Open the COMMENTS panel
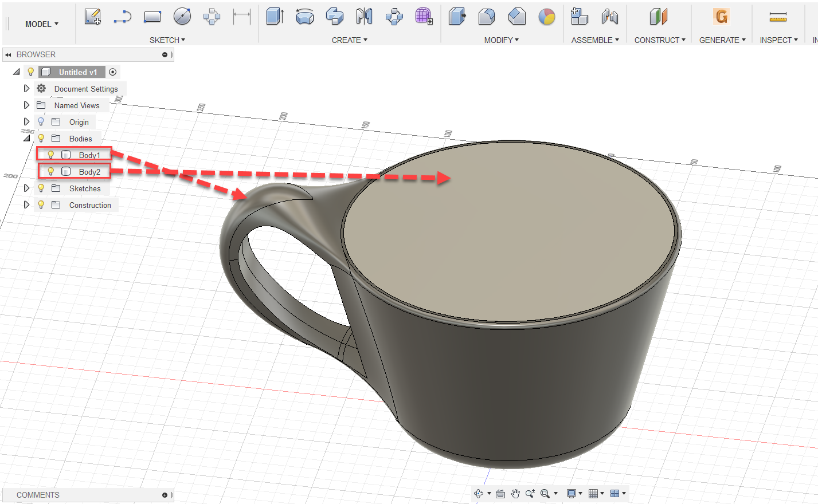The height and width of the screenshot is (504, 818). click(38, 495)
